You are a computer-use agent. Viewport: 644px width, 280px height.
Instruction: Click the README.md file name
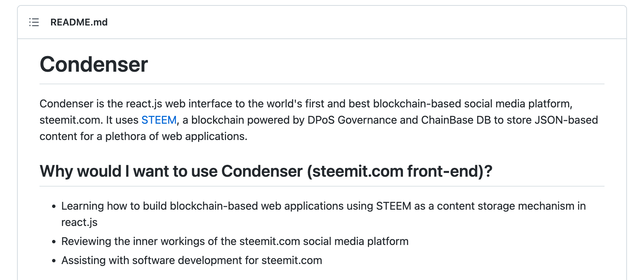79,22
